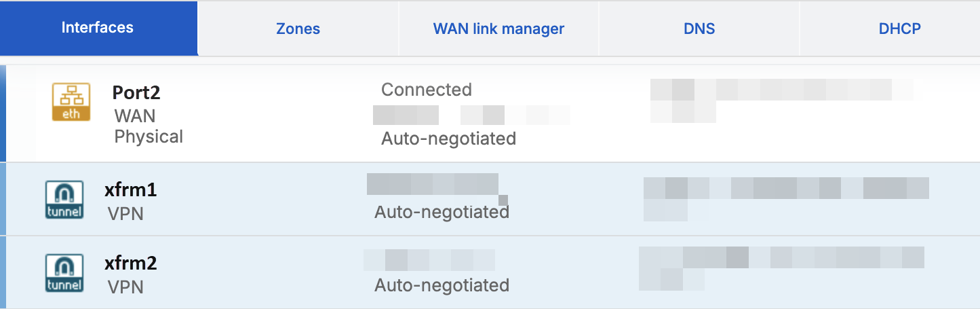Open the DHCP tab

(899, 29)
